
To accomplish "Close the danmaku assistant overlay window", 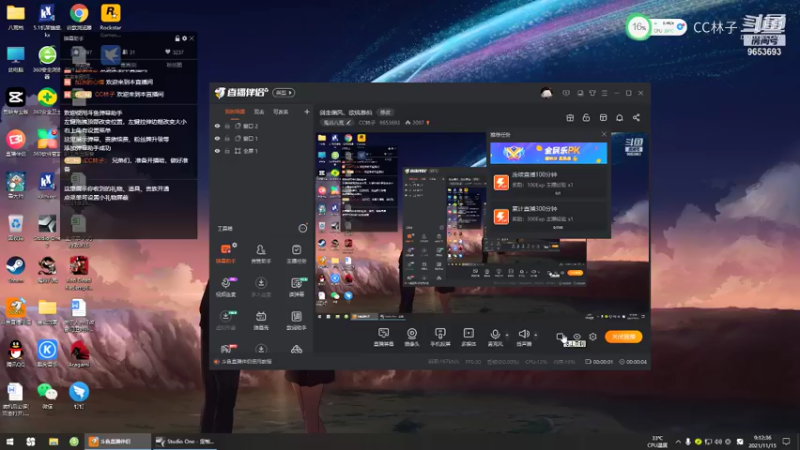I will click(x=192, y=38).
